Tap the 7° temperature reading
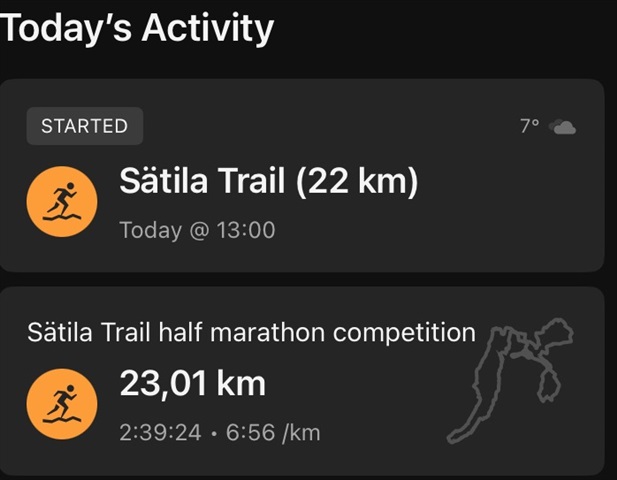 (x=529, y=127)
